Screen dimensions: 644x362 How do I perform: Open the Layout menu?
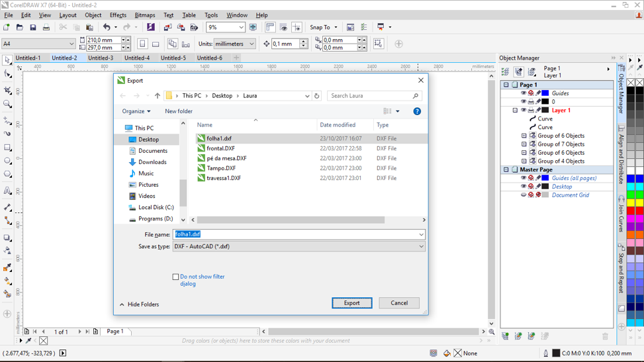click(x=68, y=15)
